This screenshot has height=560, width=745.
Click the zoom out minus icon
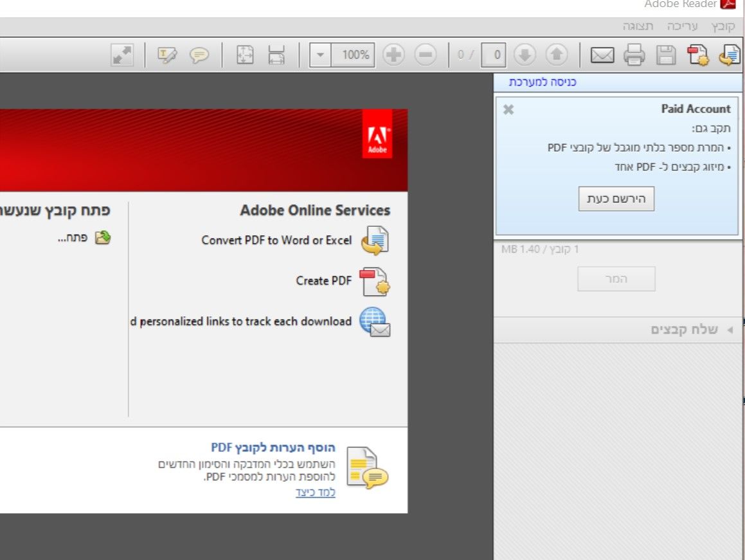point(426,55)
